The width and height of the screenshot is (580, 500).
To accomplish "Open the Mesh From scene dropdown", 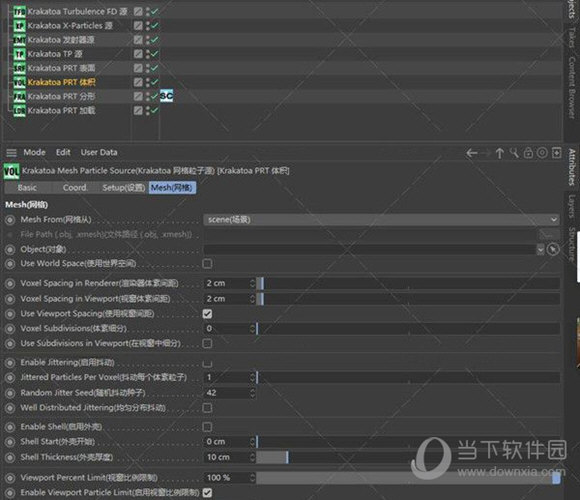I will click(x=381, y=220).
